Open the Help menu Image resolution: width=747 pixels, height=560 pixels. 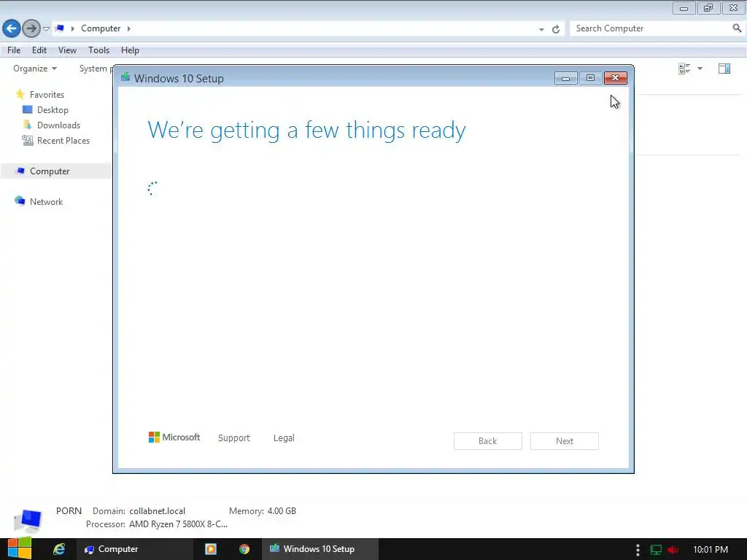(130, 50)
